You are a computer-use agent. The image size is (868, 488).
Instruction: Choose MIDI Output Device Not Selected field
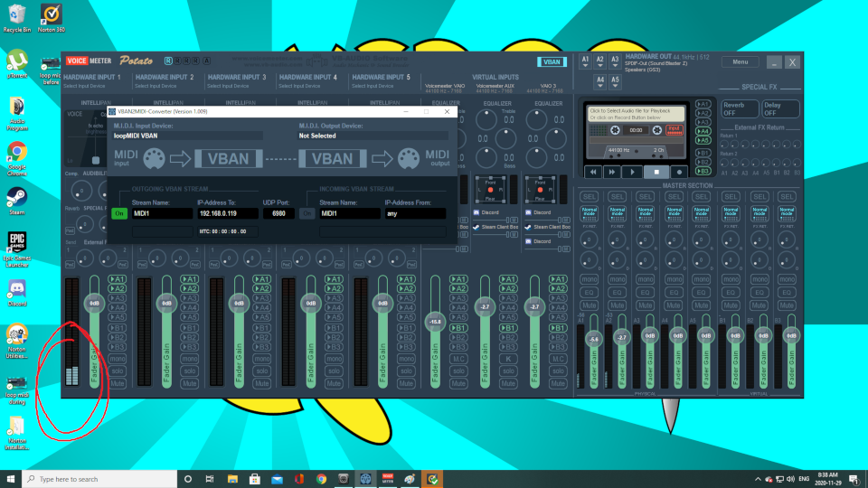click(373, 136)
